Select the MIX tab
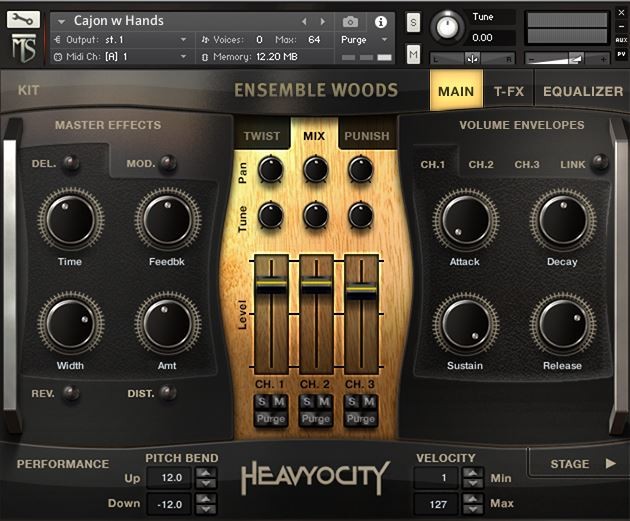 tap(314, 136)
